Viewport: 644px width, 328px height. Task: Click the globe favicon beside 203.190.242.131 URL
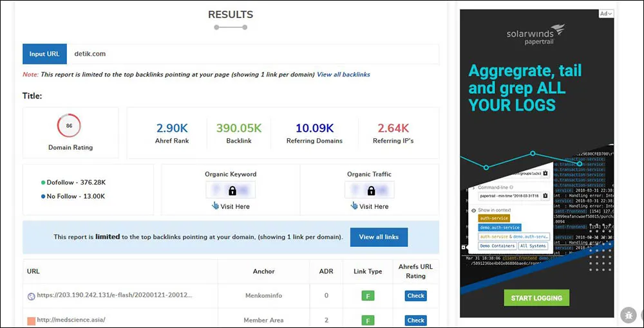click(x=31, y=296)
